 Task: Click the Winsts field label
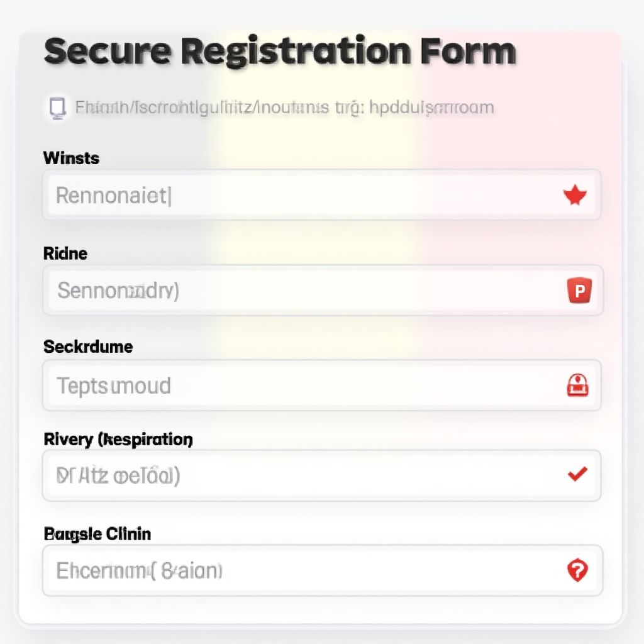click(x=71, y=158)
